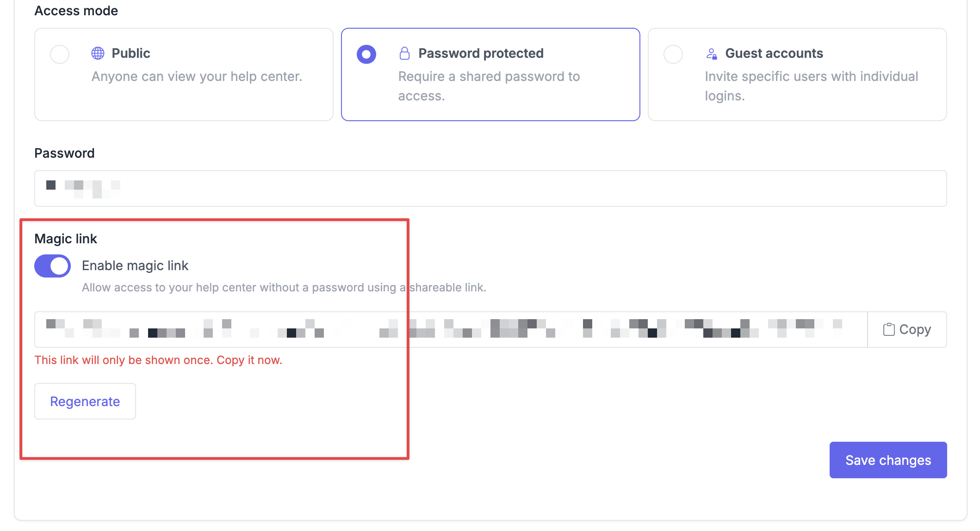This screenshot has width=980, height=531.
Task: Click the "Enable magic link" label text
Action: (135, 265)
